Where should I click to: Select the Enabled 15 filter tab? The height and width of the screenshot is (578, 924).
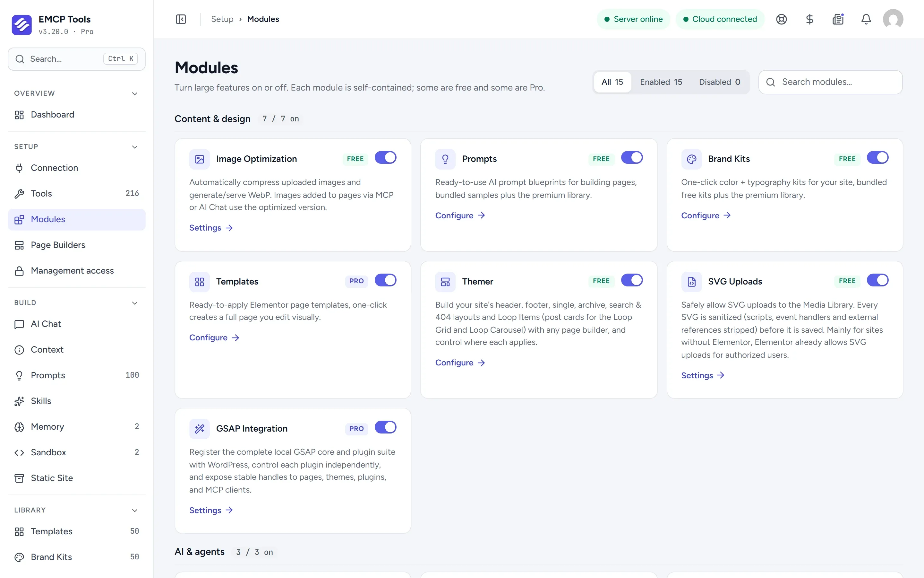(661, 82)
